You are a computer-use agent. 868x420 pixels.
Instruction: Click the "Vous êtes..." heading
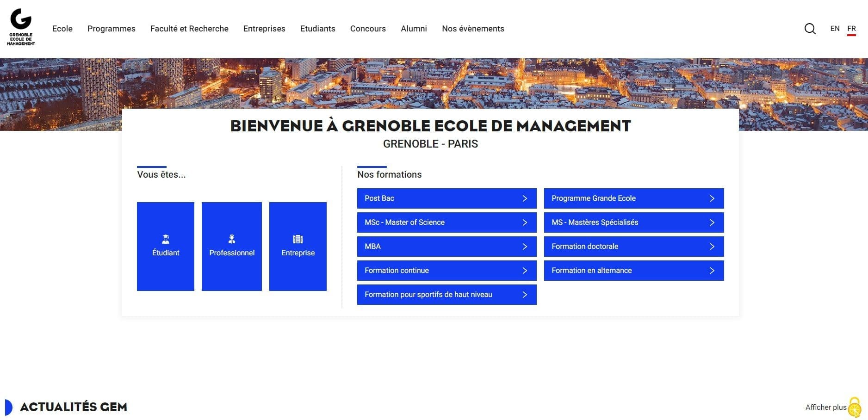161,174
